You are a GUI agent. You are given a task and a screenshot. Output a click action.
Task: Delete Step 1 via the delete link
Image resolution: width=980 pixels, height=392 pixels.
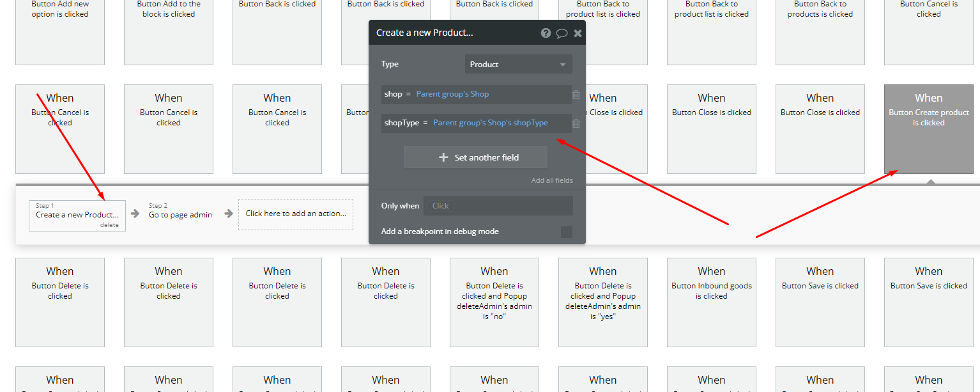coord(109,225)
